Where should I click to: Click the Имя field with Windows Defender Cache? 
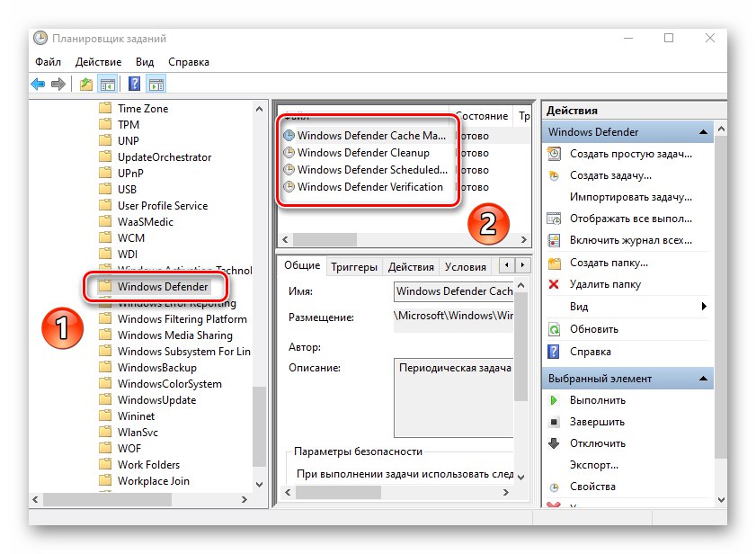[454, 291]
